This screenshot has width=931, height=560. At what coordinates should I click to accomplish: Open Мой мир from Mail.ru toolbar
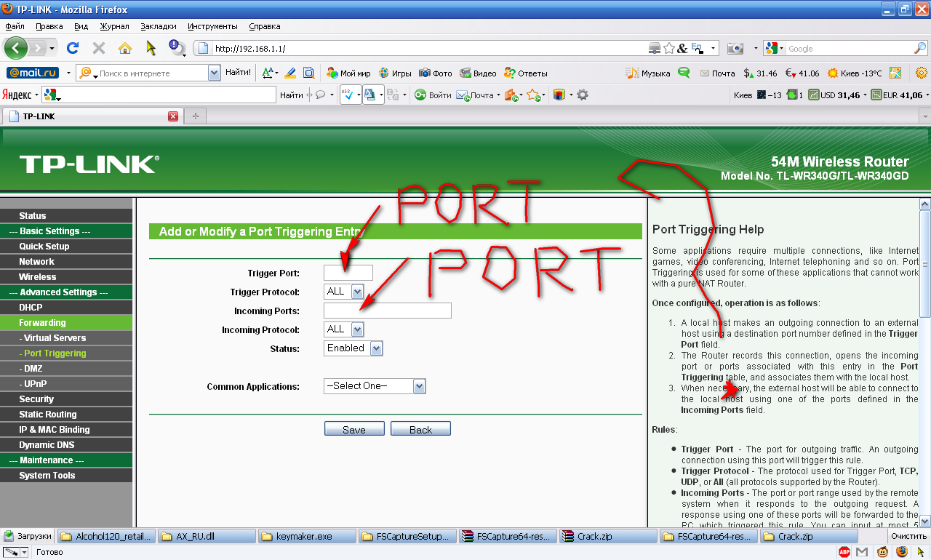(348, 73)
